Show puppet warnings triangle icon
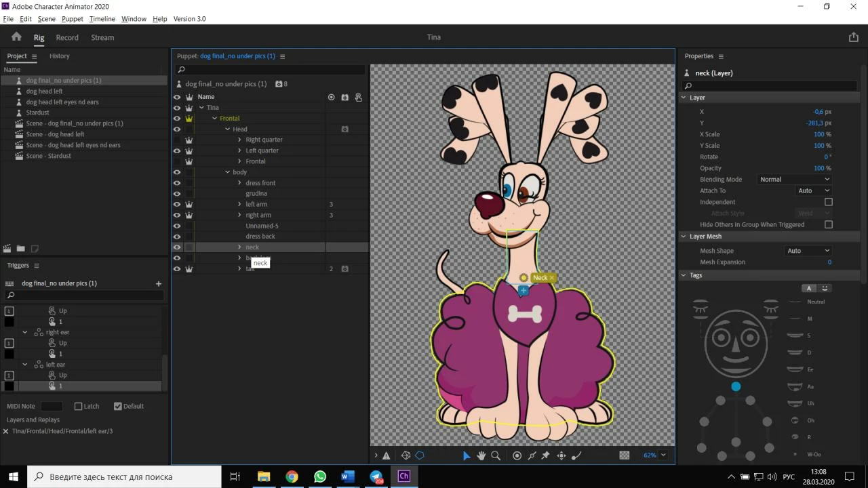Screen dimensions: 868x488 click(x=387, y=455)
